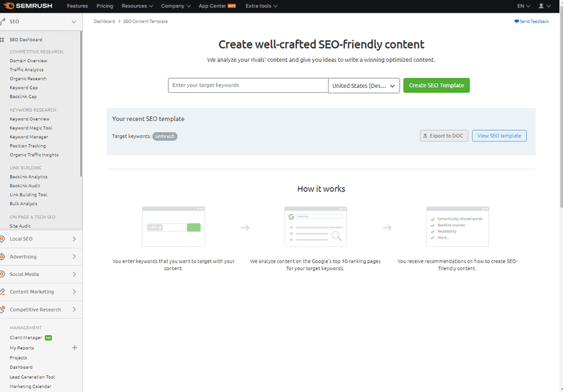This screenshot has height=392, width=563.
Task: Click the App Center beta badge
Action: (x=232, y=6)
